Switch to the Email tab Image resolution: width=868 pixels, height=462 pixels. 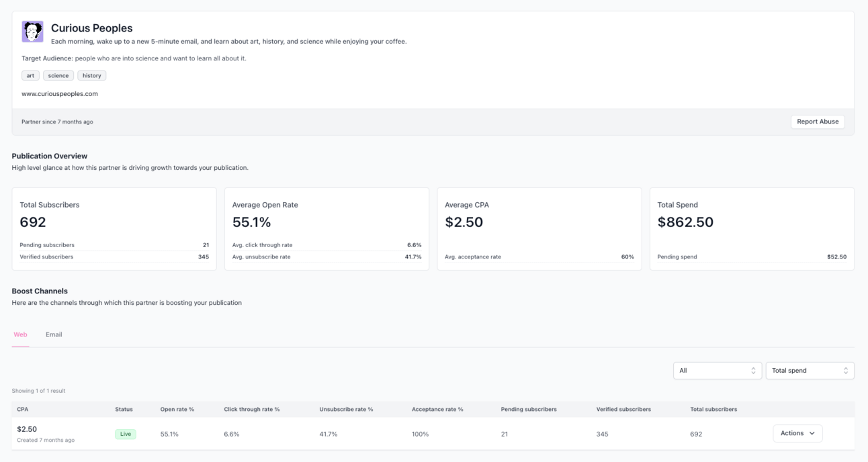(54, 334)
